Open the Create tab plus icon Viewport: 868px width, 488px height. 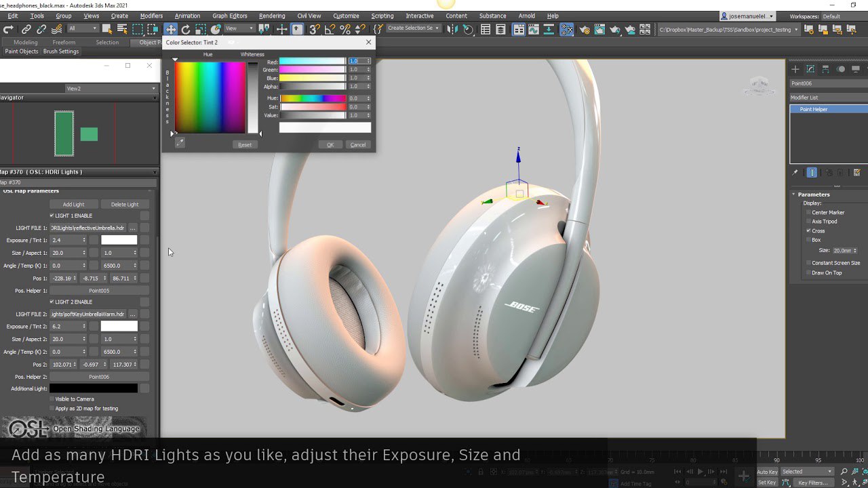(795, 69)
